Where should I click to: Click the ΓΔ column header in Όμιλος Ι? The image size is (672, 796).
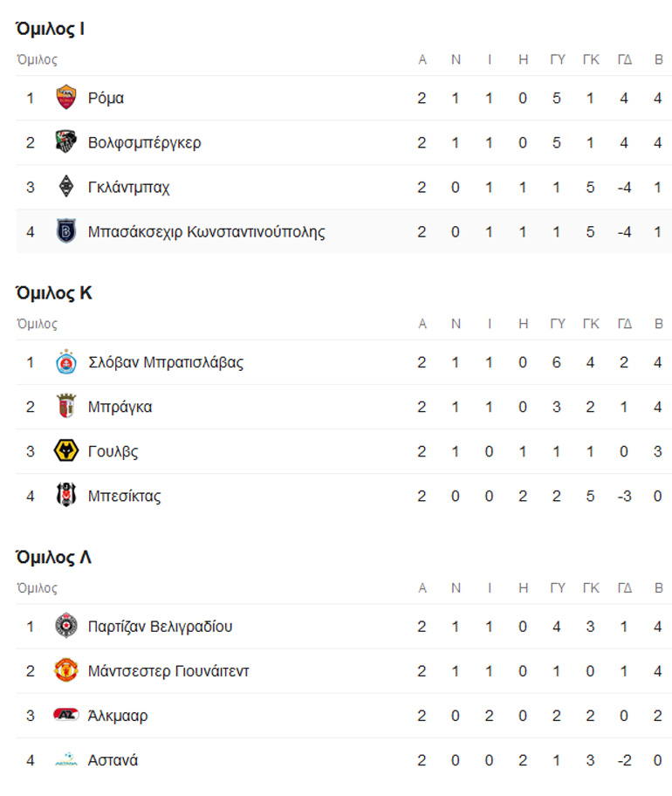(624, 60)
